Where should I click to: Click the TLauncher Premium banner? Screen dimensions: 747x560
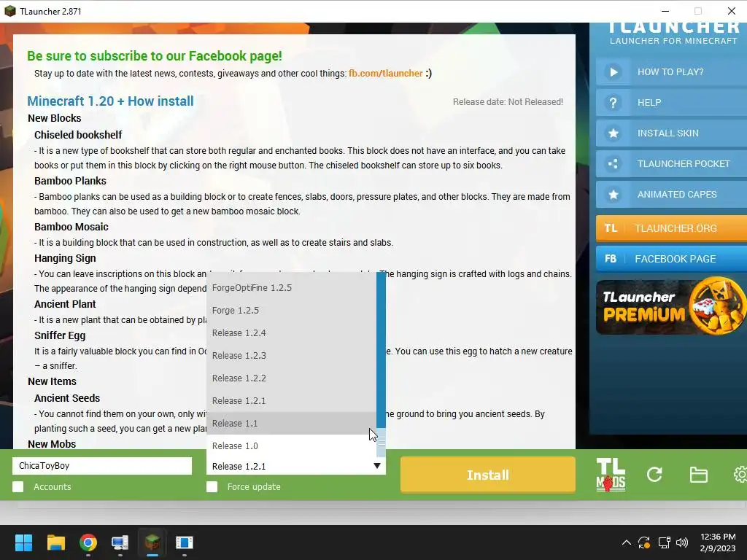(x=671, y=307)
